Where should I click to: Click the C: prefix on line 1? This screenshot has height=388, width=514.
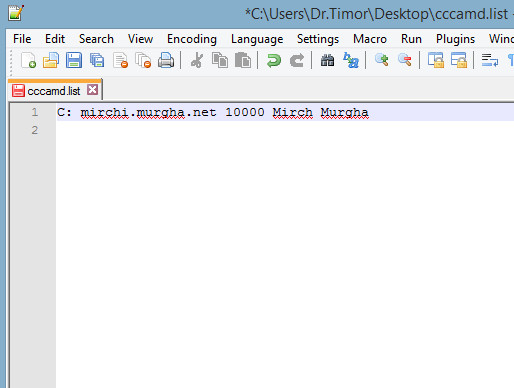[64, 112]
